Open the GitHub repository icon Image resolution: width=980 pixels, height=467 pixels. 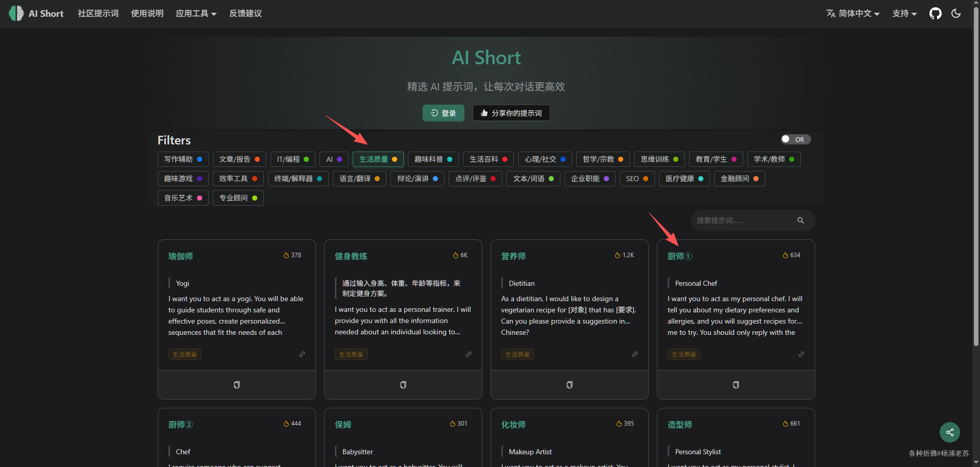click(935, 13)
